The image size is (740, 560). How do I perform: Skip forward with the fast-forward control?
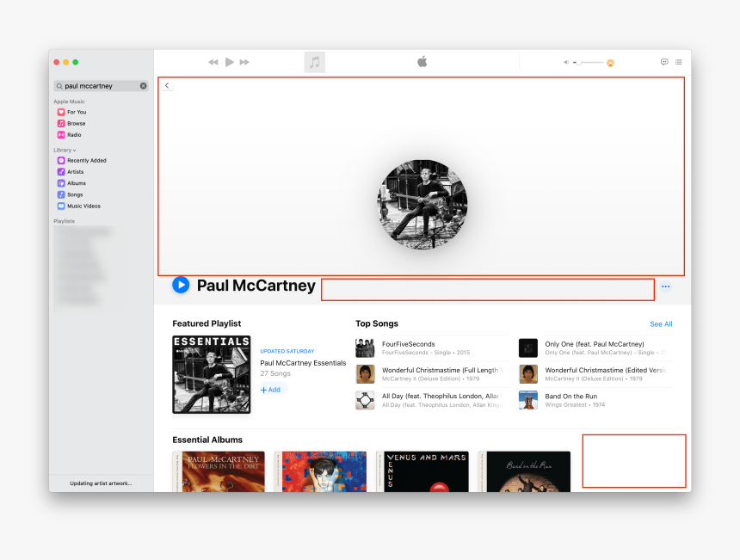244,62
